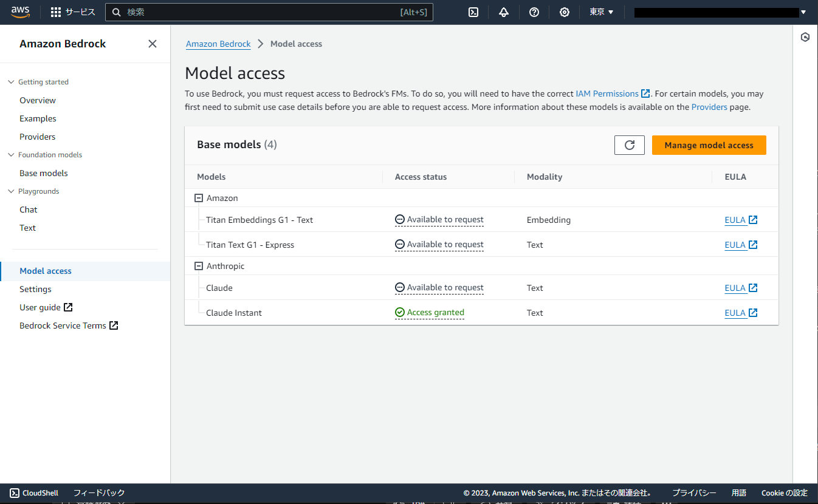Open Providers in the sidebar
This screenshot has height=504, width=818.
pos(38,137)
